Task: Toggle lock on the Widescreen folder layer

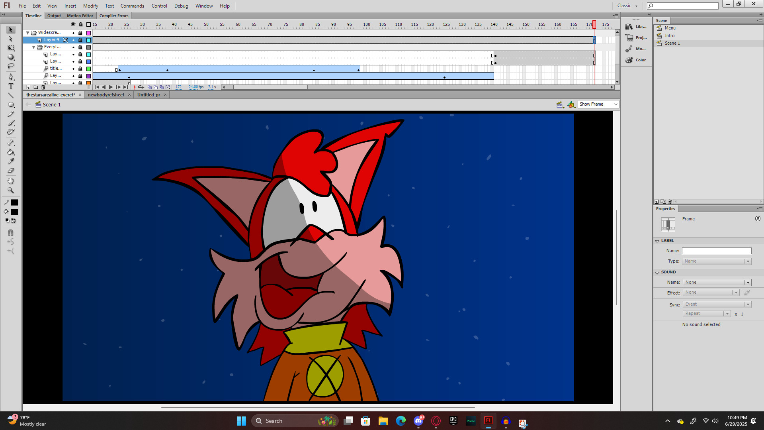Action: coord(80,33)
